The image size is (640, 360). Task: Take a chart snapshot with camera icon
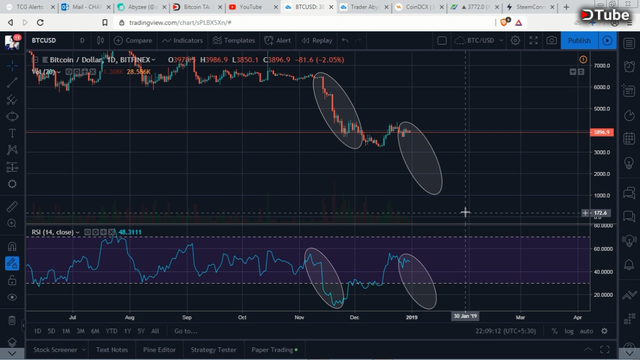click(x=551, y=40)
